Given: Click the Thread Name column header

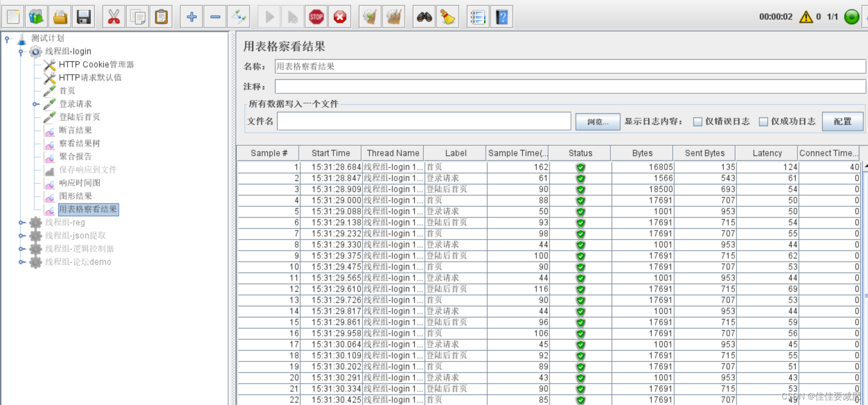Looking at the screenshot, I should click(393, 153).
